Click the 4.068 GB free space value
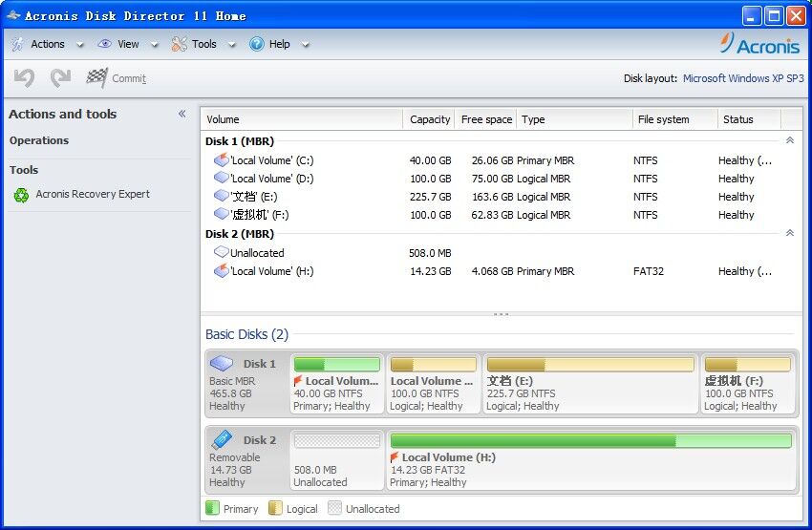 493,271
